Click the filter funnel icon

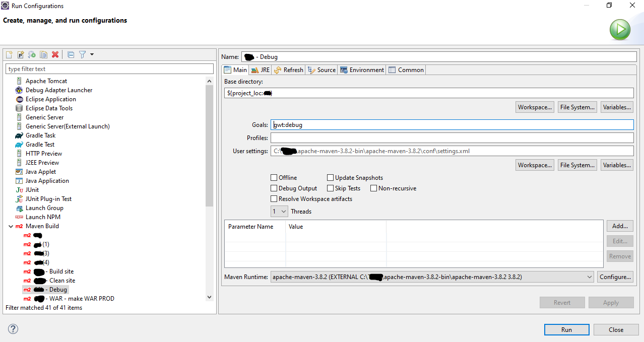pyautogui.click(x=82, y=54)
